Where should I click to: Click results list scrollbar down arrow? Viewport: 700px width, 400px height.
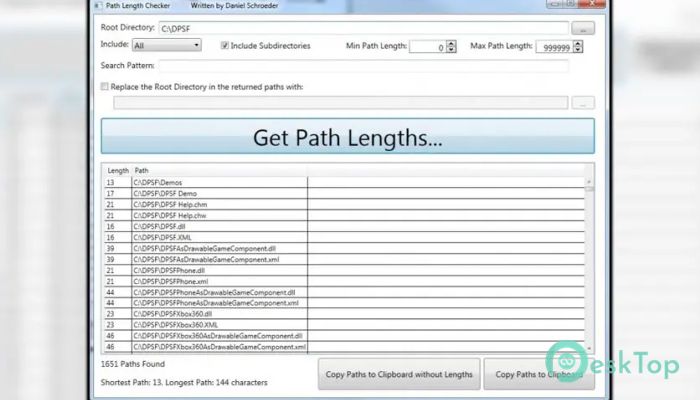589,348
